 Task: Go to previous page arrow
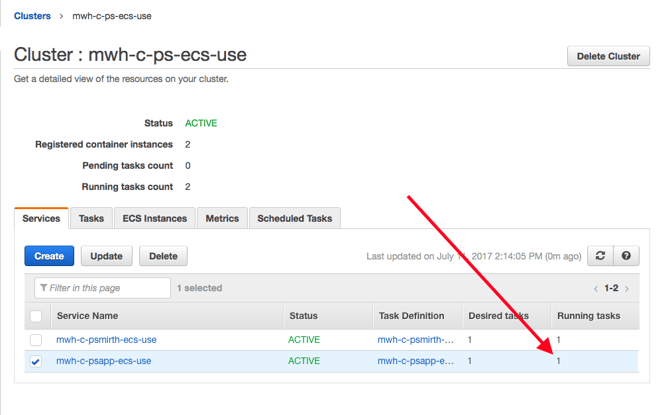pyautogui.click(x=596, y=289)
